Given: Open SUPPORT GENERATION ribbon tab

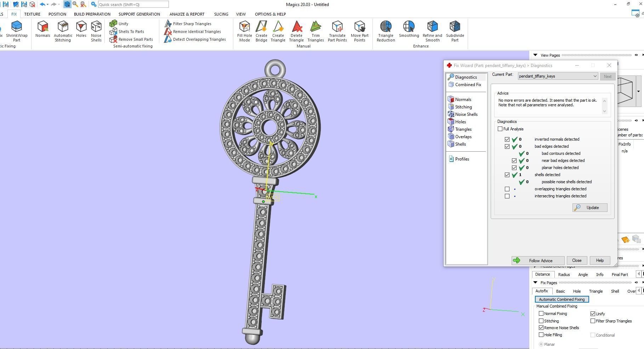Looking at the screenshot, I should click(x=139, y=14).
